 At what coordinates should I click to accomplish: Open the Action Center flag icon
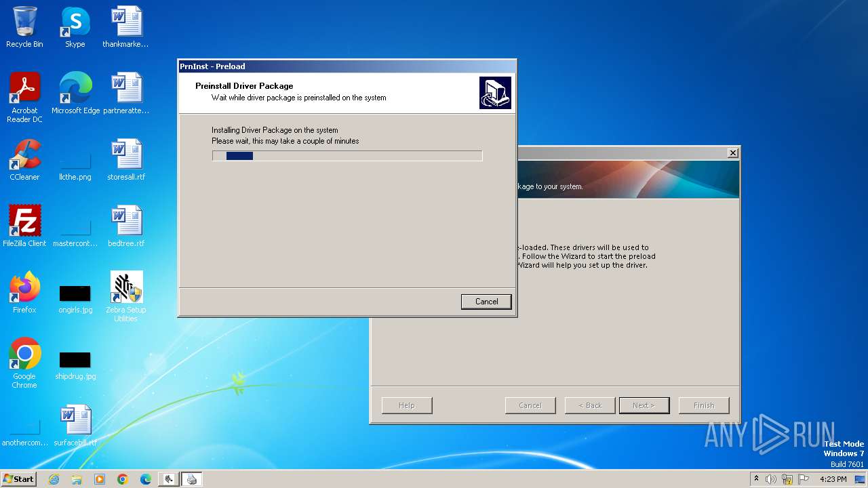(x=804, y=479)
